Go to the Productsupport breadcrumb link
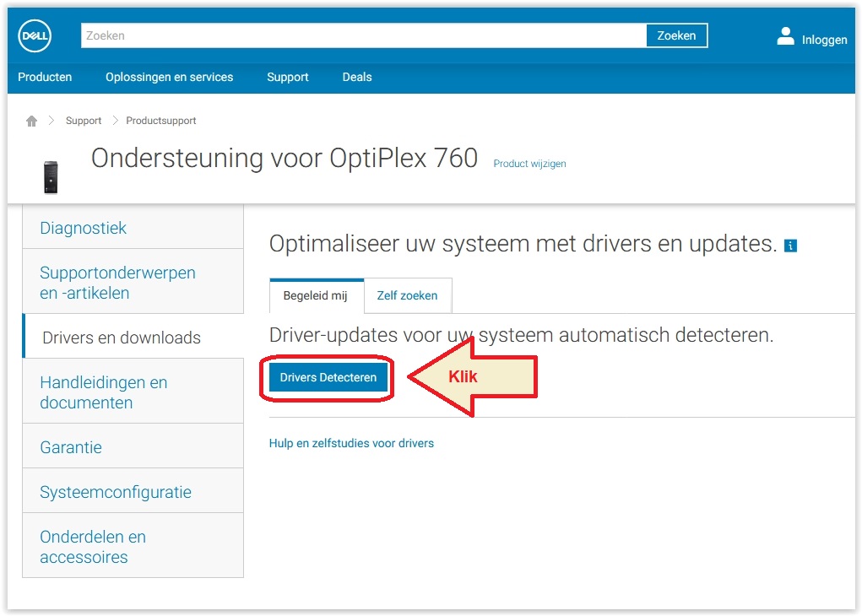The width and height of the screenshot is (862, 616). (161, 121)
